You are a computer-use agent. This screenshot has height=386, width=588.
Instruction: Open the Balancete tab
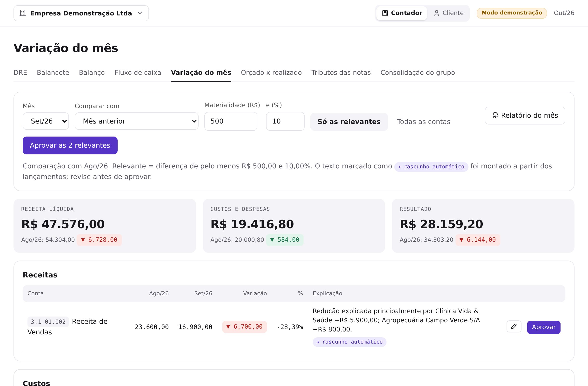(53, 72)
